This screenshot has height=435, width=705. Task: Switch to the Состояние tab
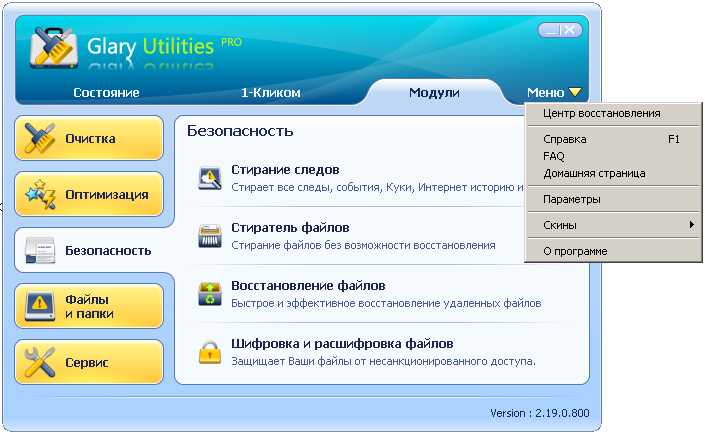[x=106, y=93]
